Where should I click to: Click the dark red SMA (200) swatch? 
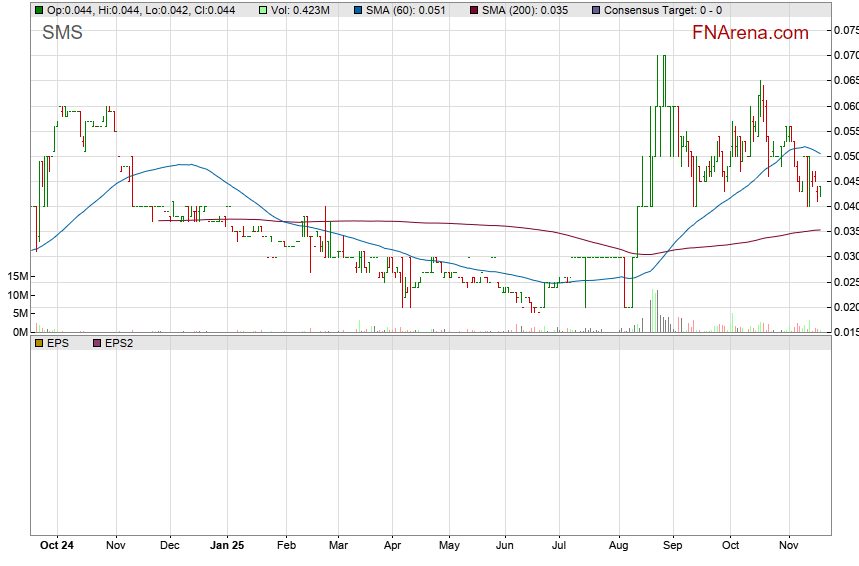476,10
